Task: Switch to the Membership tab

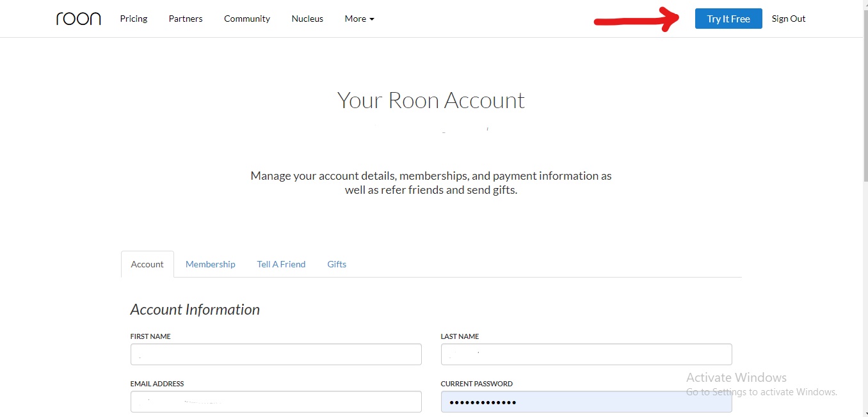Action: [x=211, y=264]
